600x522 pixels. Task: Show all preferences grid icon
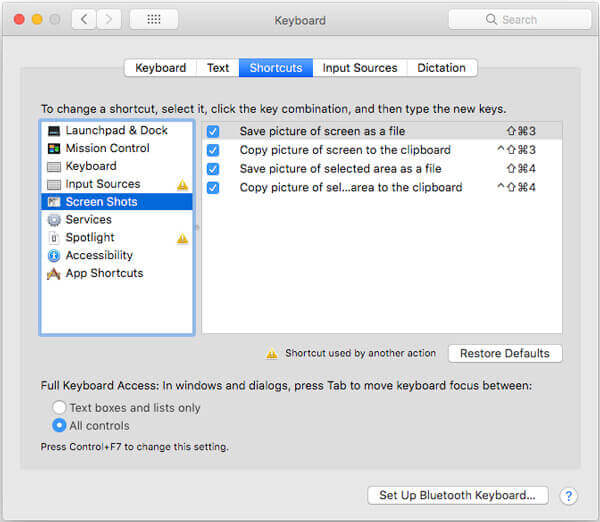(154, 19)
